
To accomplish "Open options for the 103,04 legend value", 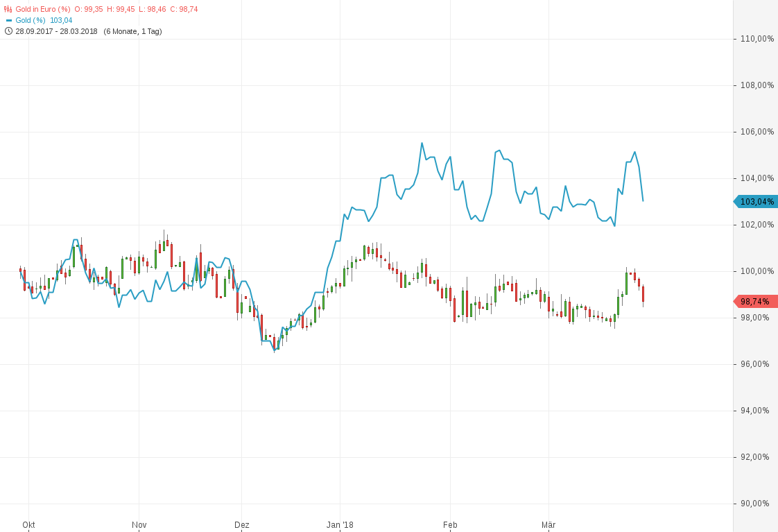I will (62, 20).
